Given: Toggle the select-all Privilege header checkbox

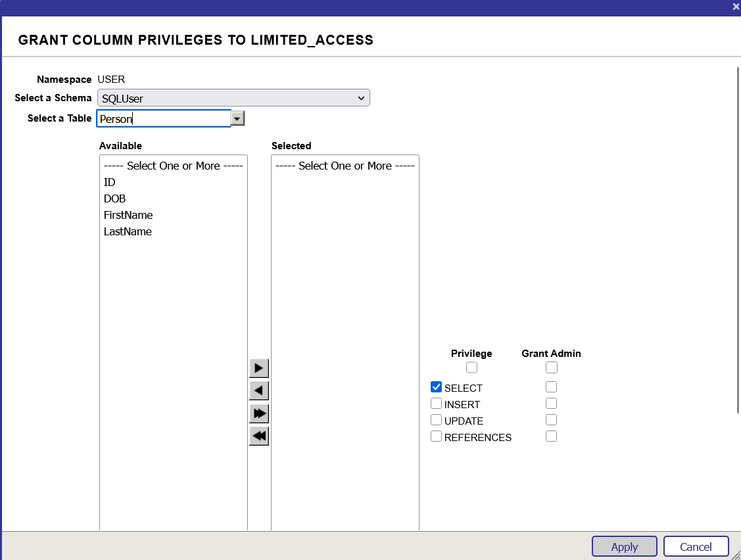Looking at the screenshot, I should coord(471,367).
